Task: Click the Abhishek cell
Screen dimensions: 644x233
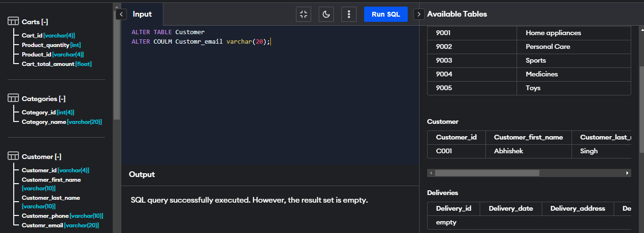Action: coord(528,151)
